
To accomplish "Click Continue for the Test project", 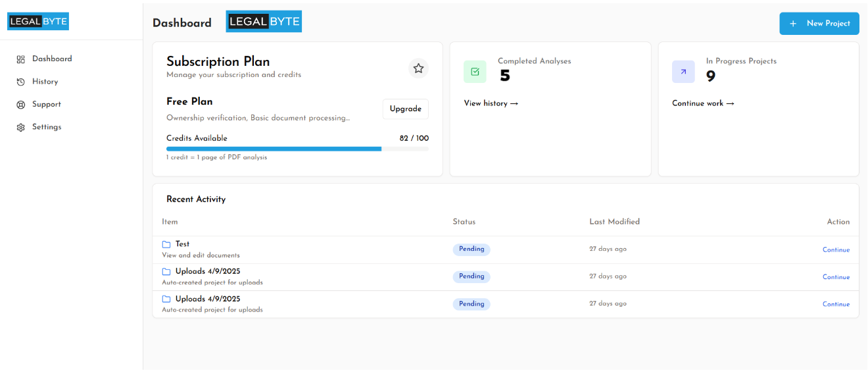I will click(836, 250).
